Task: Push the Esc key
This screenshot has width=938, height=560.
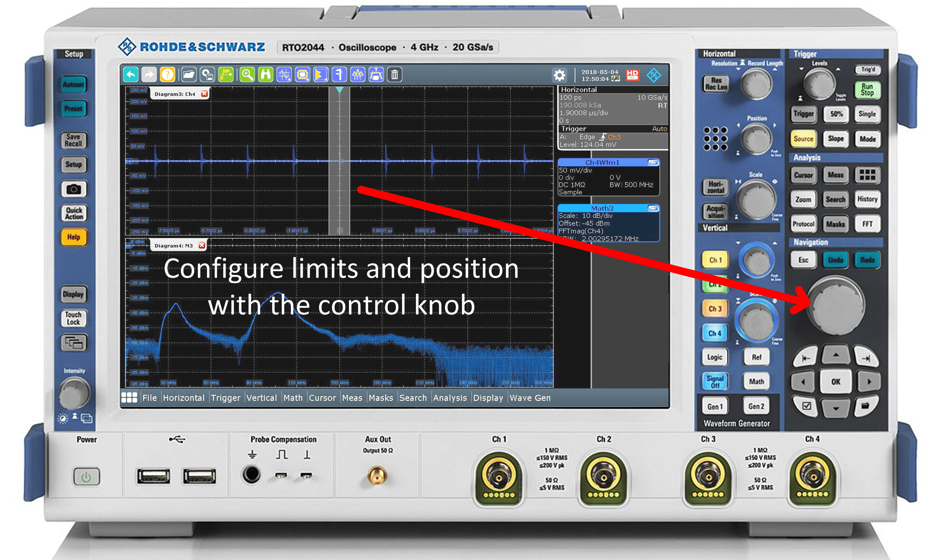Action: [x=803, y=260]
